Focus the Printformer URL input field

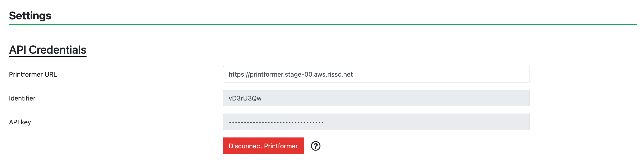pos(376,74)
